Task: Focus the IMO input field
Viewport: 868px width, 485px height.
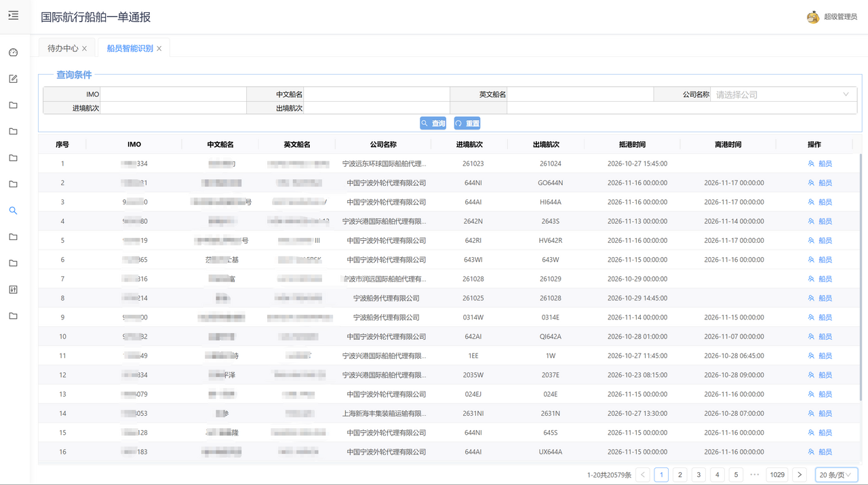Action: click(x=173, y=94)
